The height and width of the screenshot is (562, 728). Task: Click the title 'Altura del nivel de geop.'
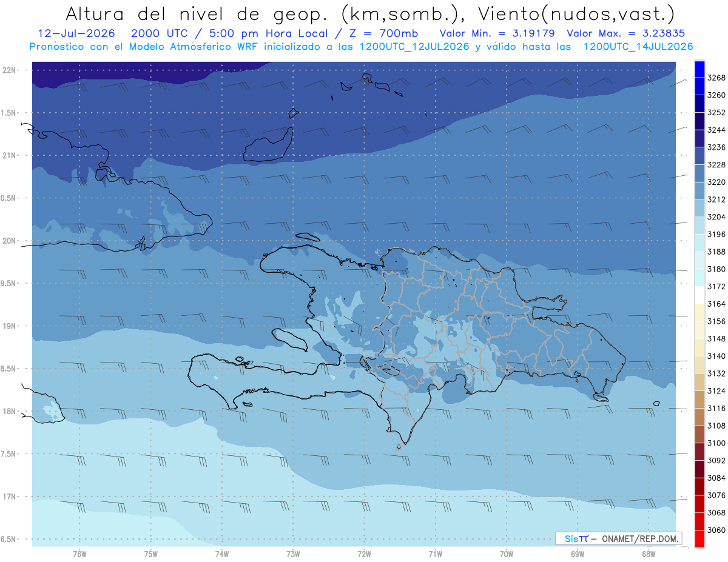click(198, 13)
